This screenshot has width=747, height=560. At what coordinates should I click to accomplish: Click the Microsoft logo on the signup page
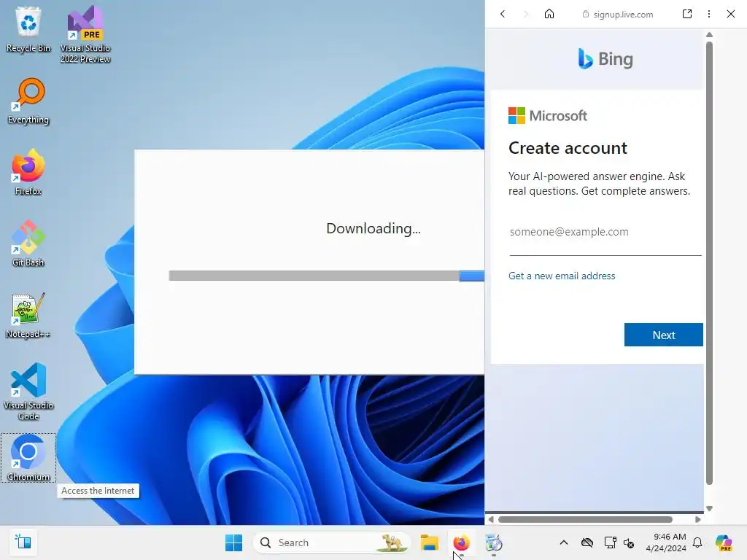(547, 116)
